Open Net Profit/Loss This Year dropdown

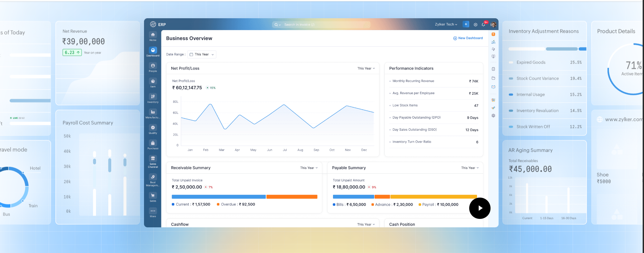[x=366, y=68]
